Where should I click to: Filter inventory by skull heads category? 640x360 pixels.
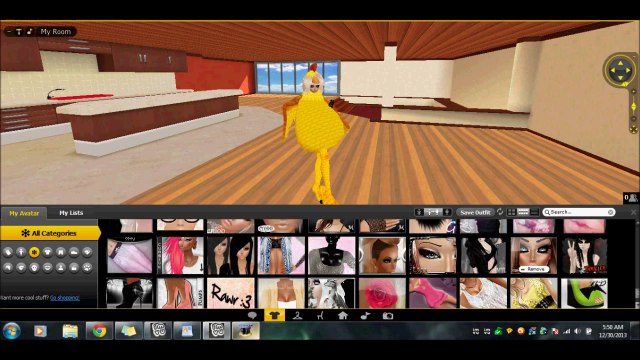(x=34, y=268)
